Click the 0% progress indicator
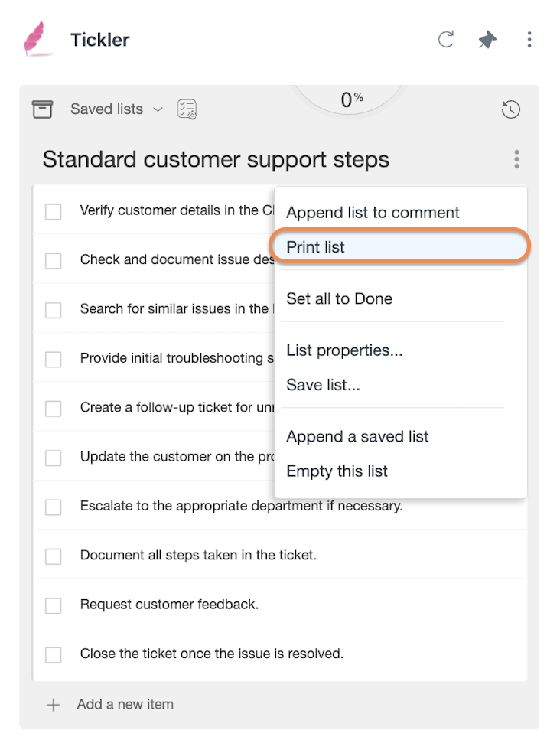The image size is (560, 753). point(352,100)
